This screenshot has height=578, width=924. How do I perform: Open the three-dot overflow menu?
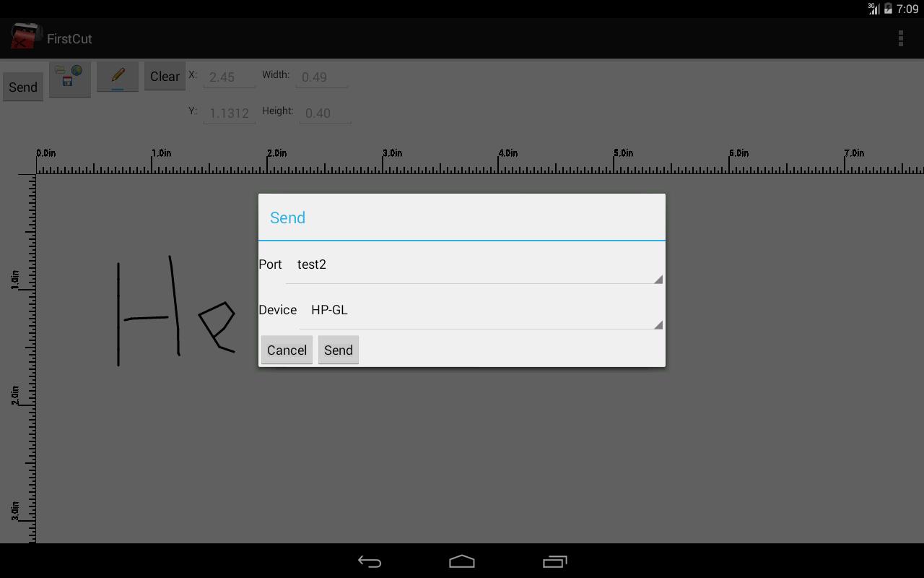[x=900, y=38]
